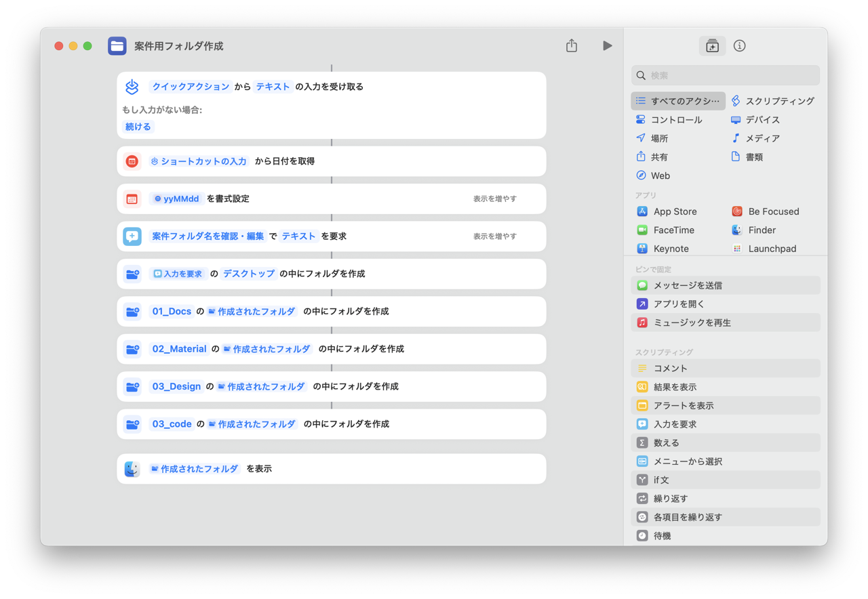Edit the 01_Docs folder name

coord(172,311)
